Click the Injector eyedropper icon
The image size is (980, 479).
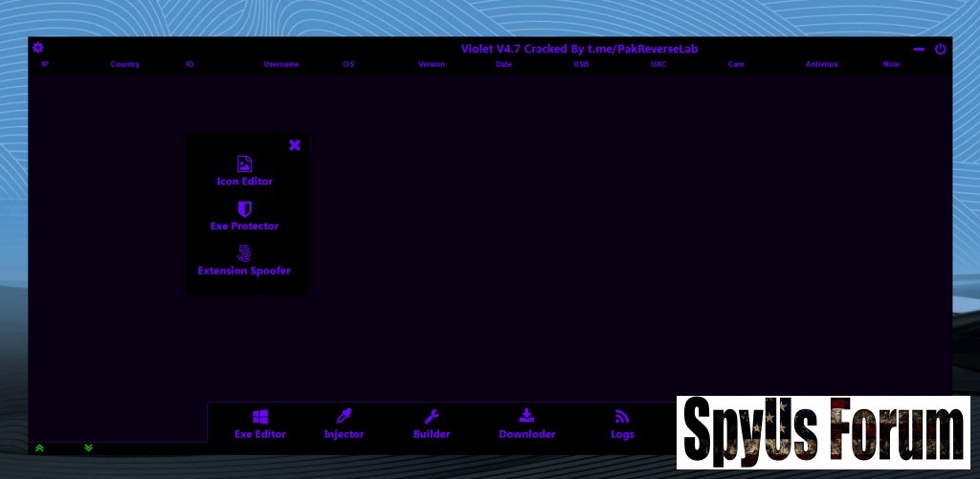pyautogui.click(x=344, y=417)
